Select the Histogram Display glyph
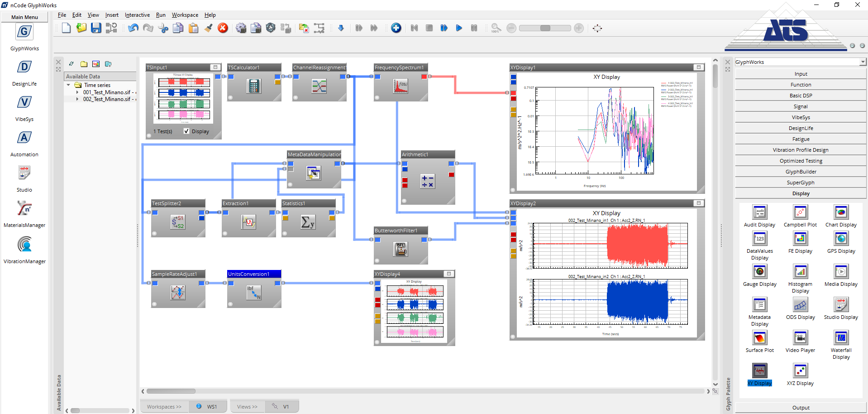Viewport: 868px width, 414px height. point(800,271)
